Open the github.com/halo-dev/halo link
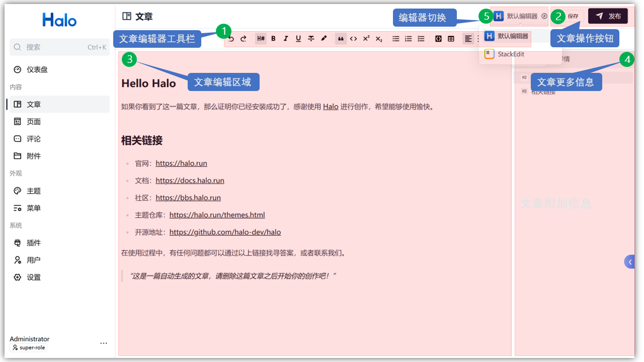The image size is (644, 362). click(x=225, y=232)
